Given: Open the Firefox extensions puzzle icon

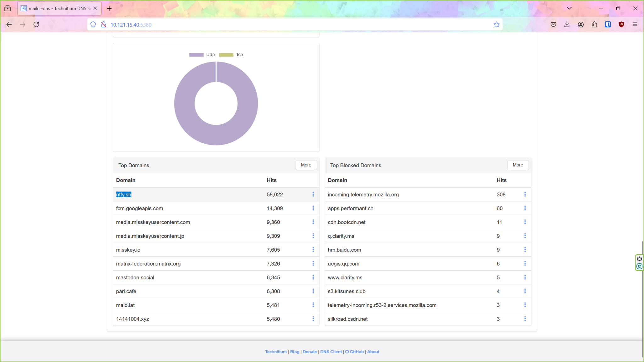Looking at the screenshot, I should pyautogui.click(x=594, y=25).
